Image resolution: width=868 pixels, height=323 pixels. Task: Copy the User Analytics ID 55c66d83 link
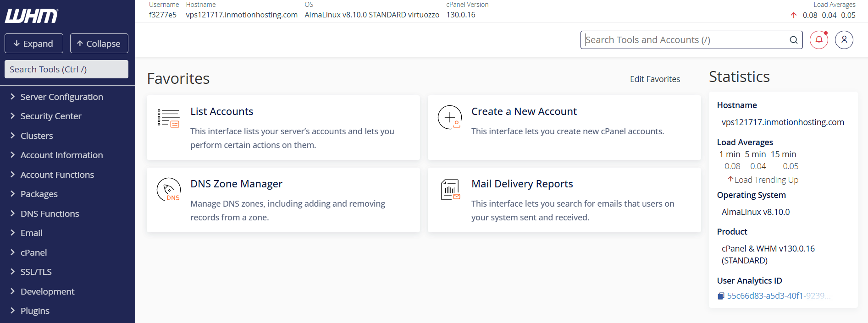[x=779, y=296]
